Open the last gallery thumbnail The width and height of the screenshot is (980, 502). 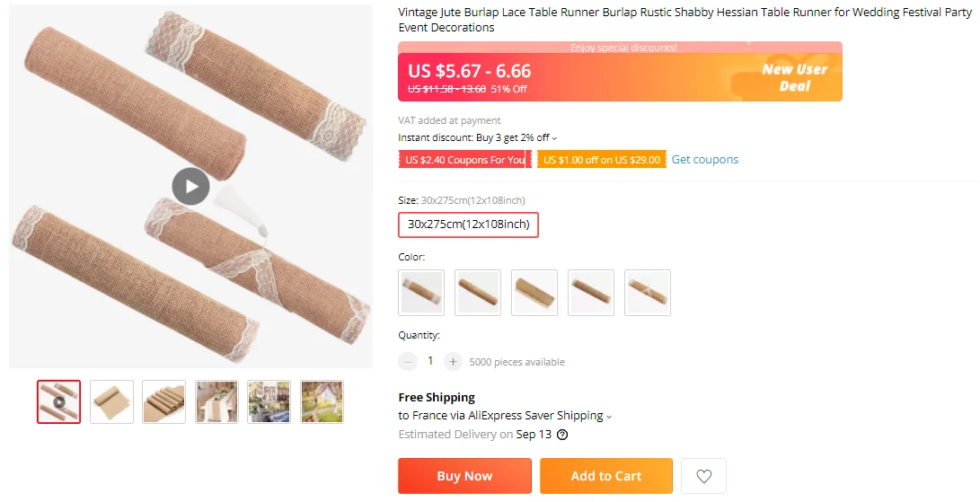(x=322, y=401)
